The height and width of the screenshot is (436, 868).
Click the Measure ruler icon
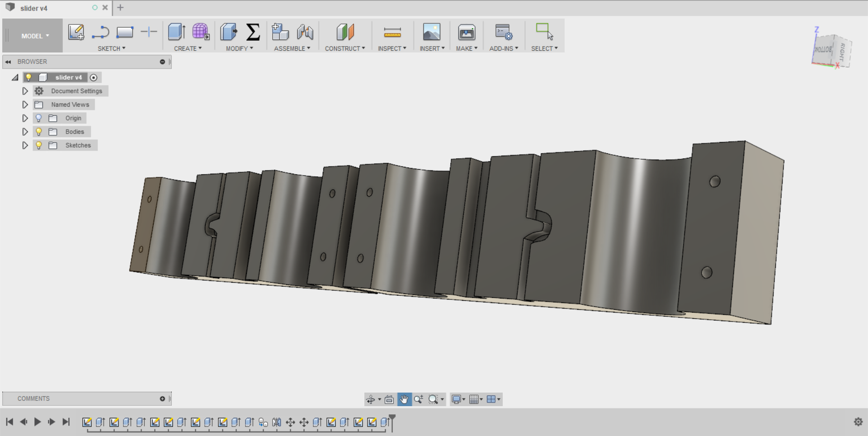pos(392,32)
